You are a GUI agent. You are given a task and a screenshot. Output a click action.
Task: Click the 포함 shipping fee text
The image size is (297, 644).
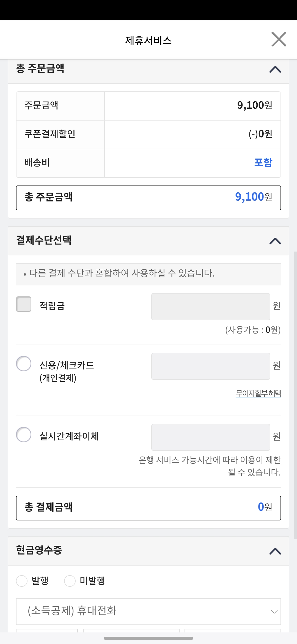coord(263,162)
